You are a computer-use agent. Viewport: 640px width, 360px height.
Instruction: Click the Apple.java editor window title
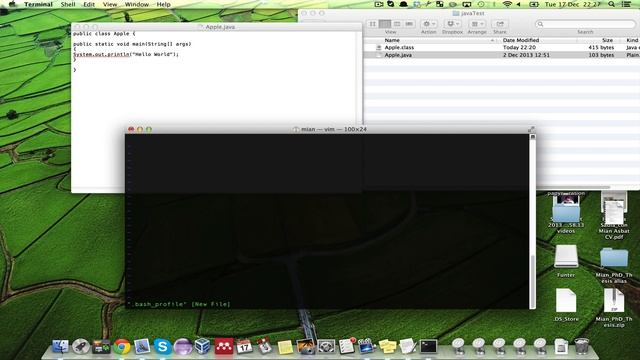click(220, 27)
